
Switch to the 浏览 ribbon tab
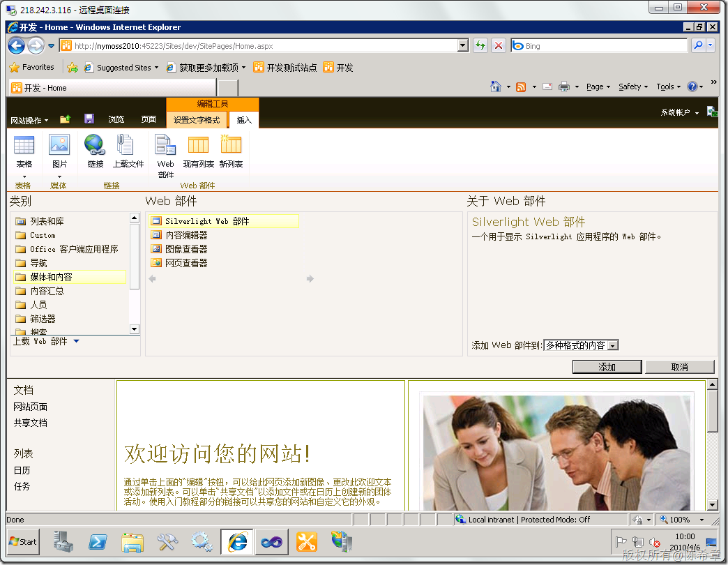click(116, 119)
